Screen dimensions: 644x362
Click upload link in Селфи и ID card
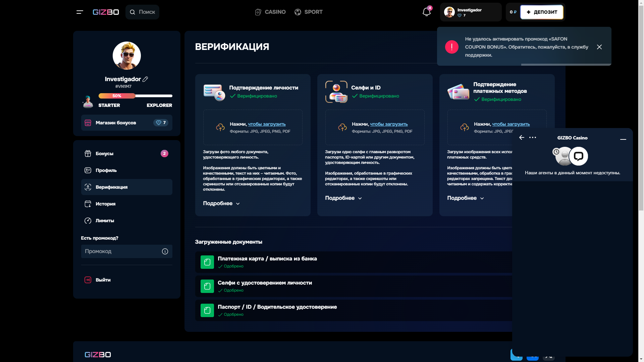(x=389, y=124)
